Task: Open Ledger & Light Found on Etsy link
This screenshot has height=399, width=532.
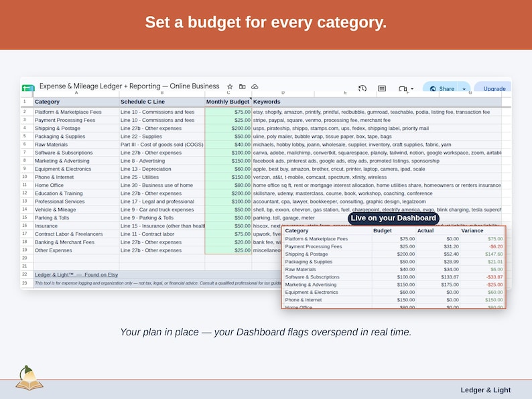Action: point(76,274)
